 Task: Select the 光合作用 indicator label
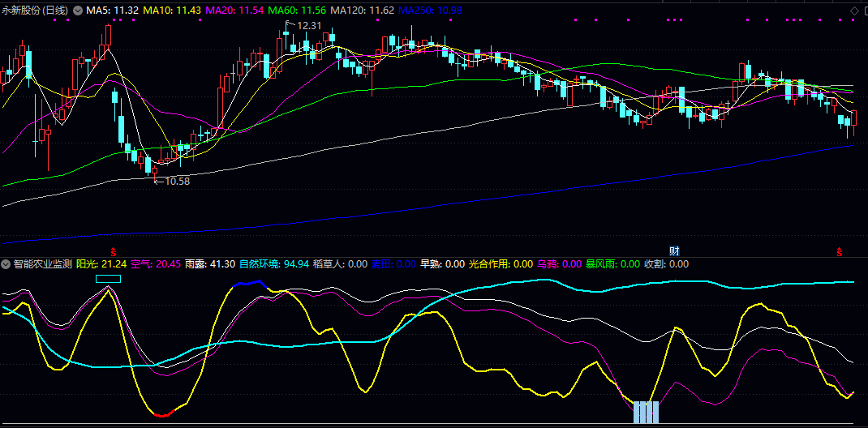tap(501, 264)
